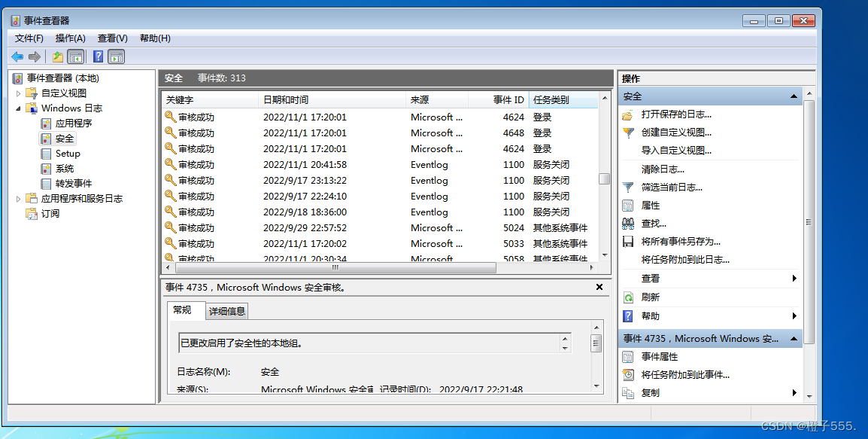Click the 将所有事件另存为 save icon
The image size is (868, 439).
coord(628,242)
